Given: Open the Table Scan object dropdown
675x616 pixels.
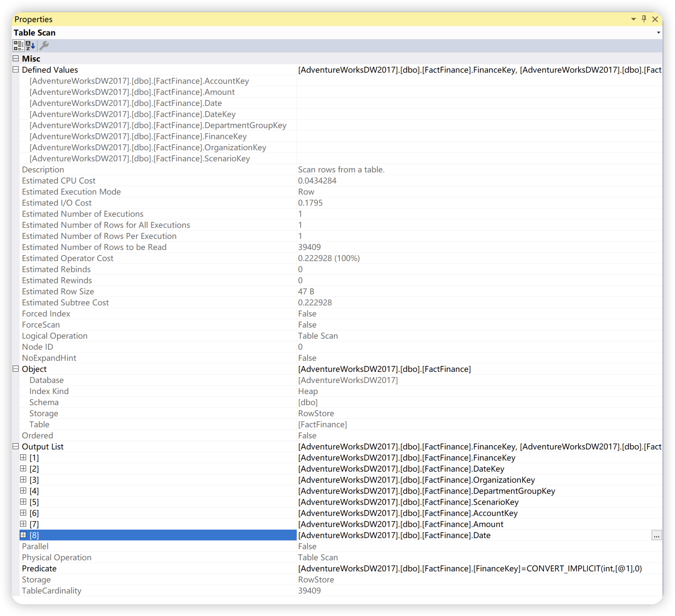Looking at the screenshot, I should pos(658,33).
